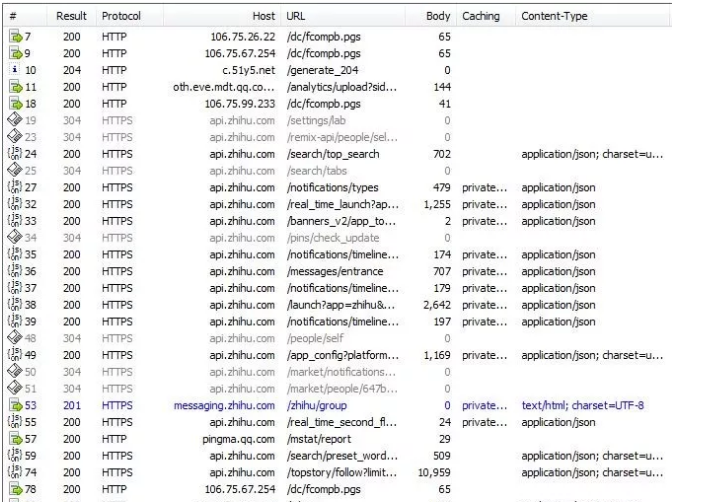Select the /search/preset_word... URL

coord(342,456)
